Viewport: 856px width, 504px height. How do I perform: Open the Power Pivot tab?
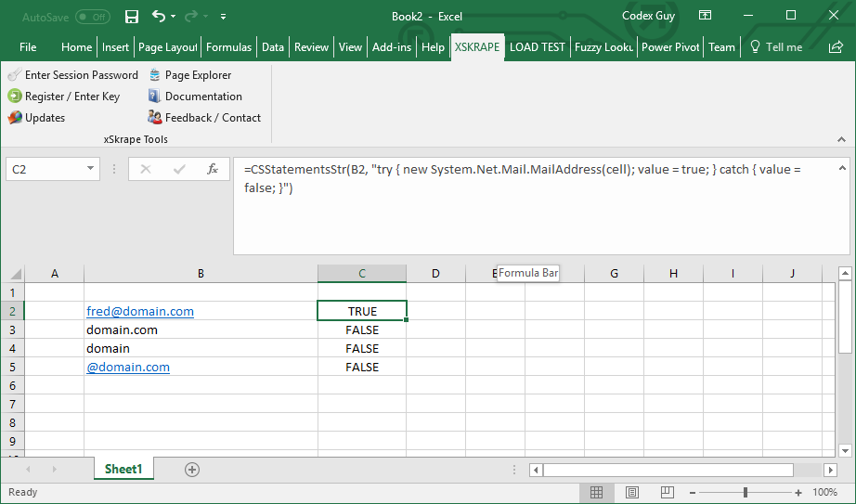coord(670,47)
